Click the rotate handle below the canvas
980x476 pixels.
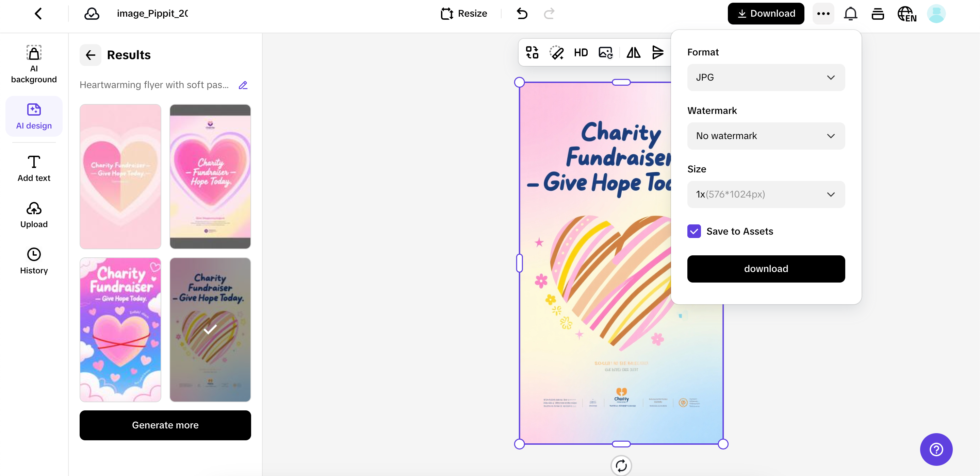[x=621, y=465]
